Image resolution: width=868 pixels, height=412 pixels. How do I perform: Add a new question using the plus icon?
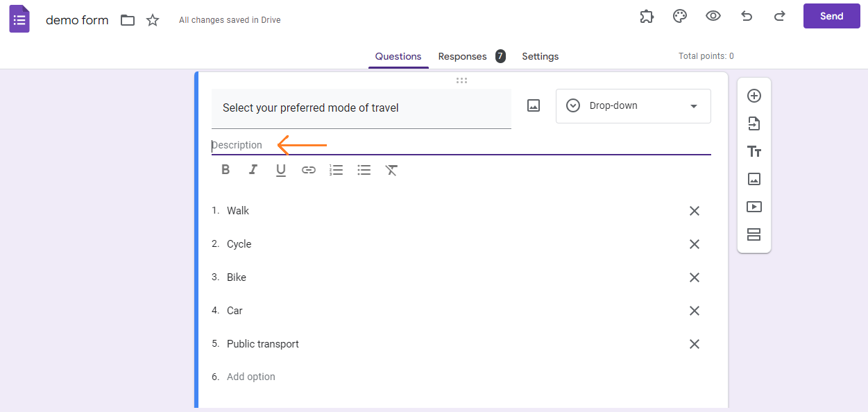pyautogui.click(x=754, y=96)
